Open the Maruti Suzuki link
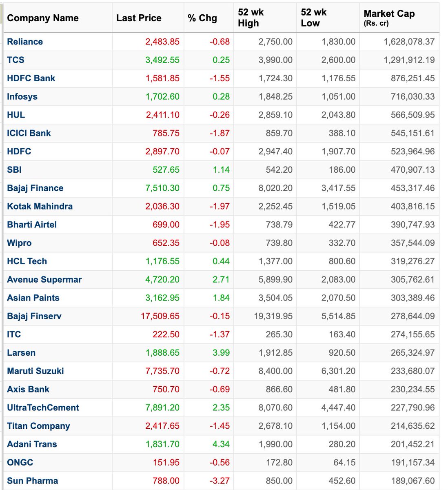The width and height of the screenshot is (448, 490). pos(35,371)
